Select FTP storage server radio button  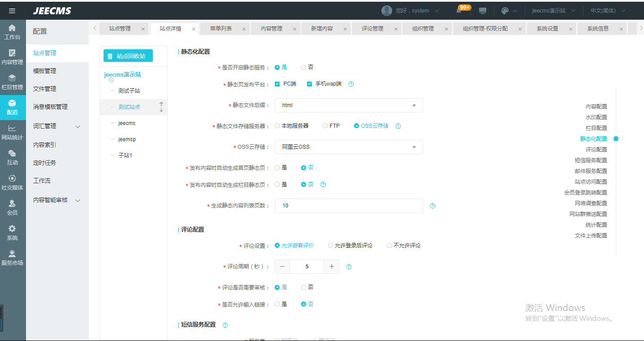[325, 126]
